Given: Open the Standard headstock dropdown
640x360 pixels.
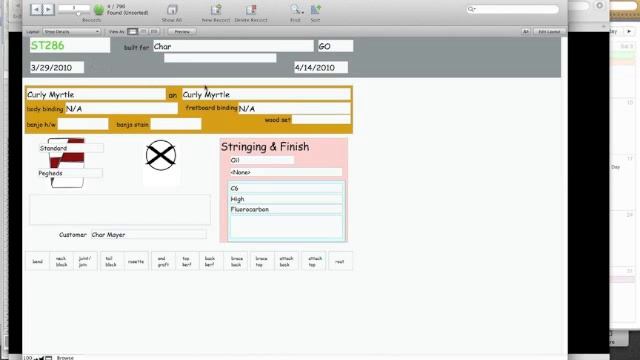Looking at the screenshot, I should coord(71,148).
